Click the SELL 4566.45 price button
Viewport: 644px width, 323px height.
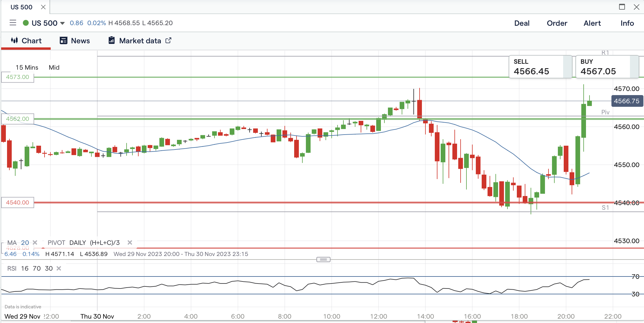(x=541, y=67)
